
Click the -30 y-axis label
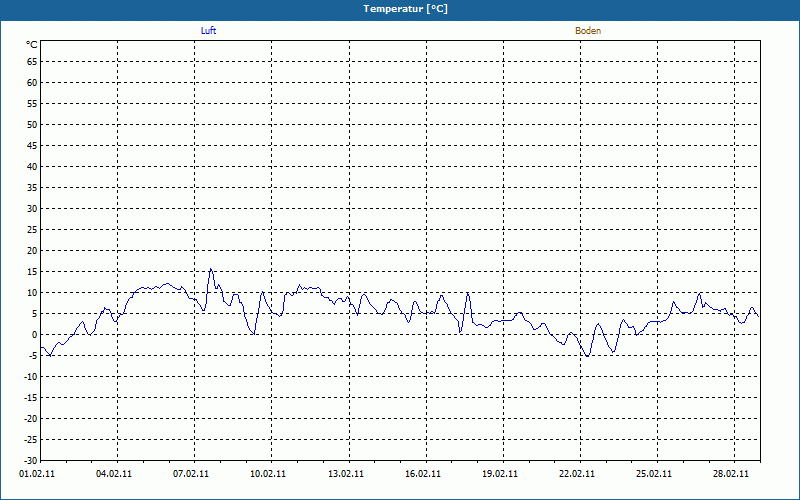[31, 460]
